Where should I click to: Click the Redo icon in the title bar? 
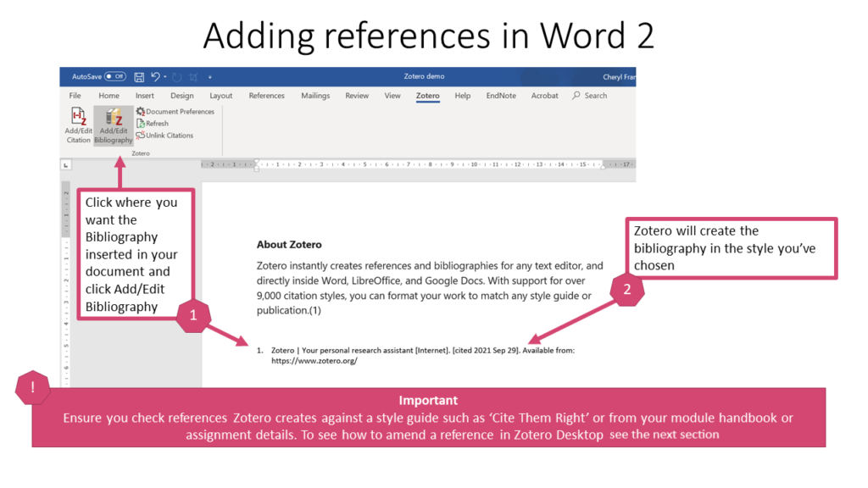(x=175, y=76)
